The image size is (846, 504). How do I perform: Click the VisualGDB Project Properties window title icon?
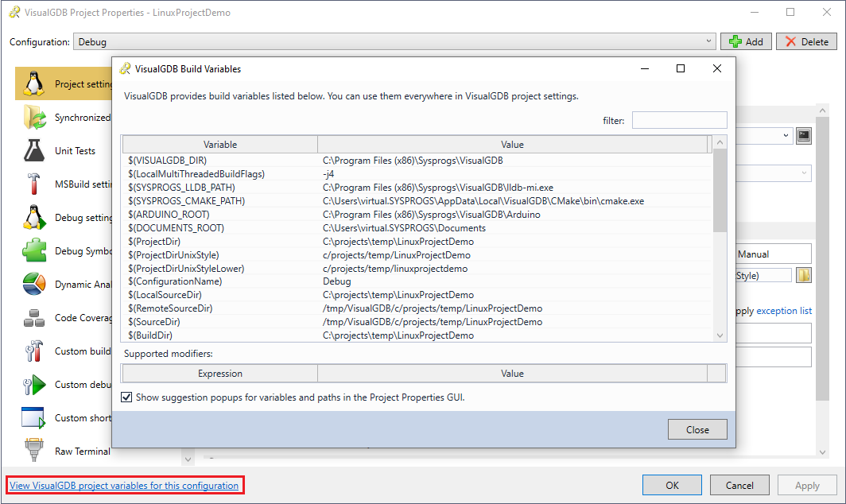[14, 12]
